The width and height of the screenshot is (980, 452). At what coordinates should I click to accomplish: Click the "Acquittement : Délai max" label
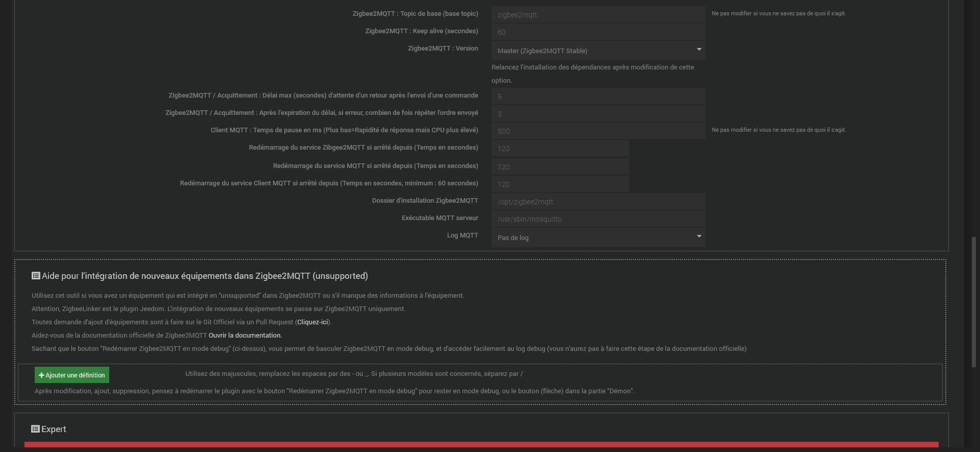click(324, 96)
